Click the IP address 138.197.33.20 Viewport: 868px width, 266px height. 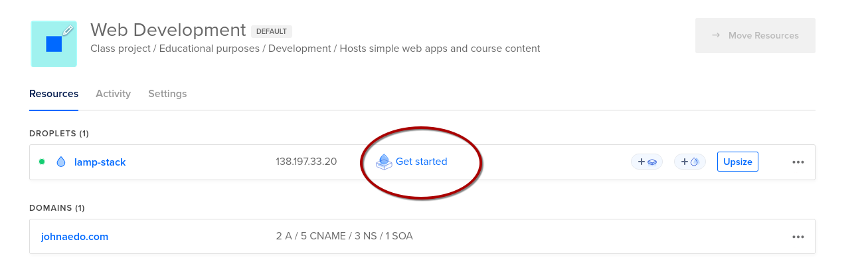click(x=306, y=162)
